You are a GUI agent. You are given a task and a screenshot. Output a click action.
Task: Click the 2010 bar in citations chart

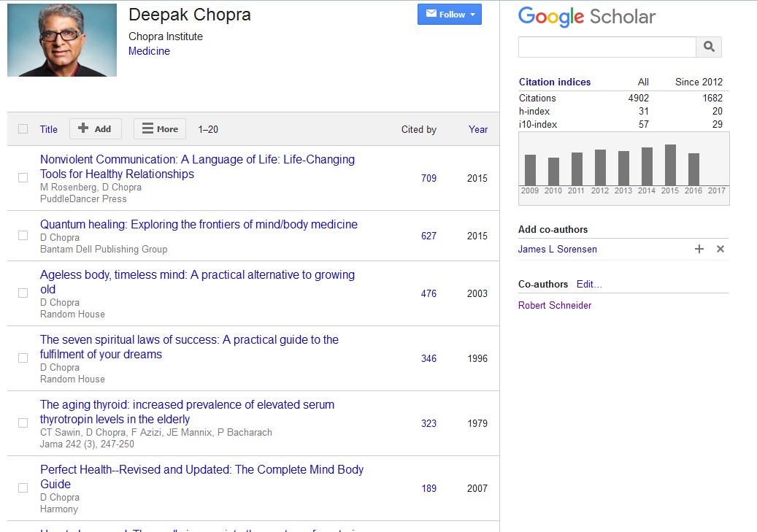554,171
